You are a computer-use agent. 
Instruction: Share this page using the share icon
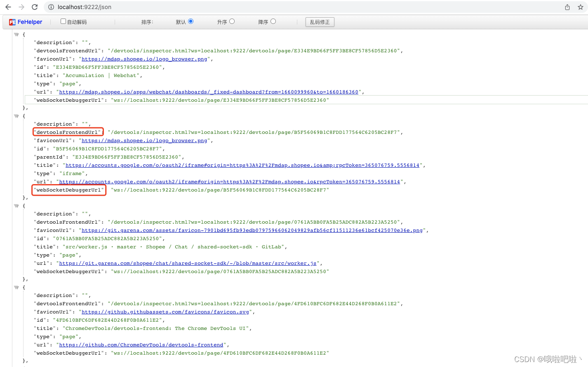point(567,7)
